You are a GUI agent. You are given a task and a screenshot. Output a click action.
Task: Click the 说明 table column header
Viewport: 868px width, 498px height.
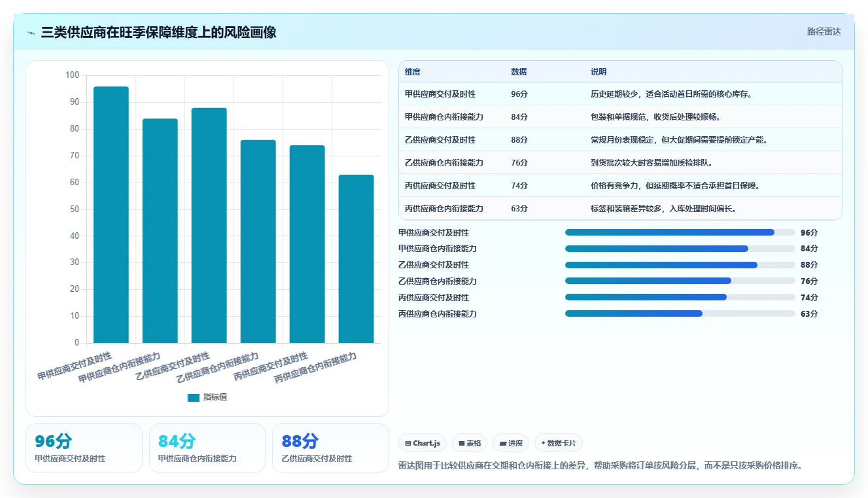[599, 72]
